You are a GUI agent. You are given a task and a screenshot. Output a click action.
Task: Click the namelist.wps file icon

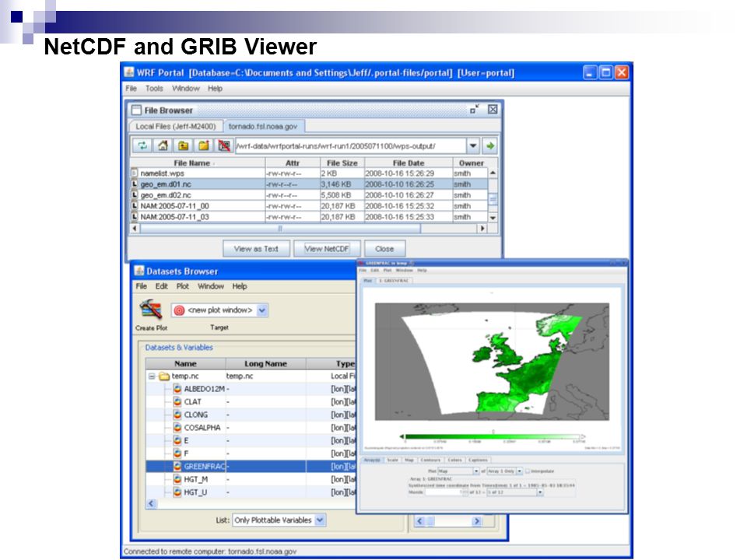point(135,173)
